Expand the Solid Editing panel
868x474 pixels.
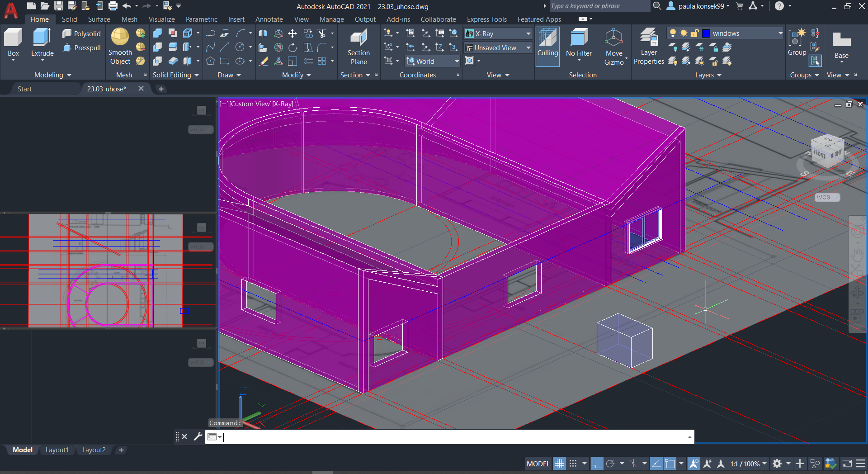coord(176,75)
